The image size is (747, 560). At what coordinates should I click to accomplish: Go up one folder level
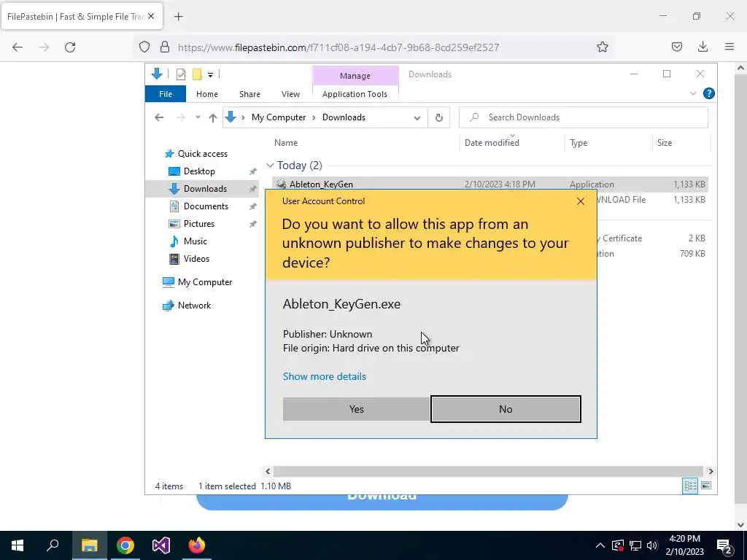click(213, 117)
